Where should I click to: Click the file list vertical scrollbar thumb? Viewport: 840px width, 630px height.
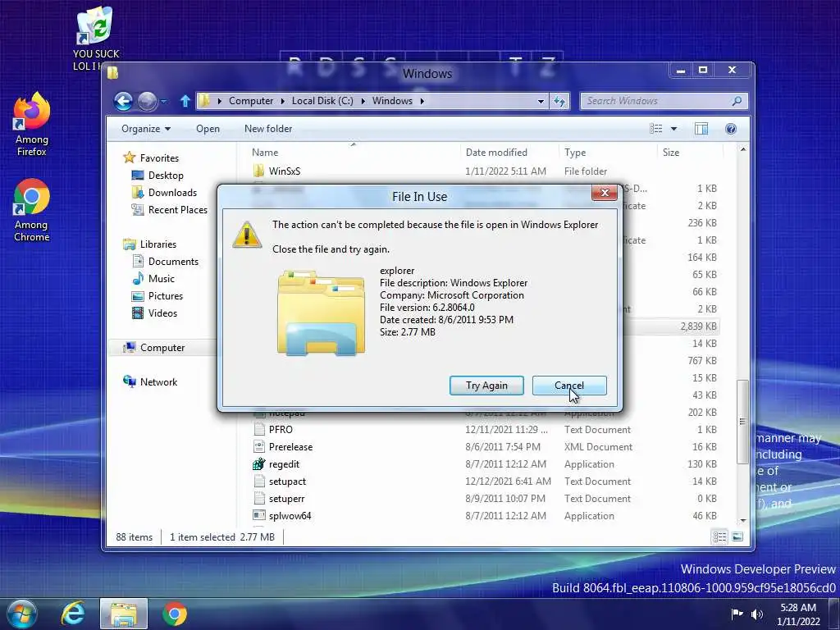742,422
